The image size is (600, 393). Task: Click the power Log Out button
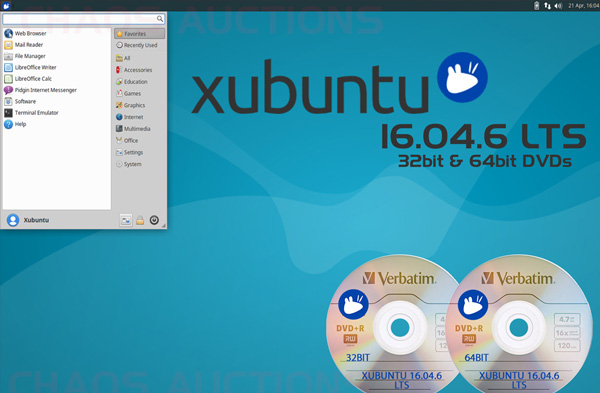pyautogui.click(x=154, y=220)
